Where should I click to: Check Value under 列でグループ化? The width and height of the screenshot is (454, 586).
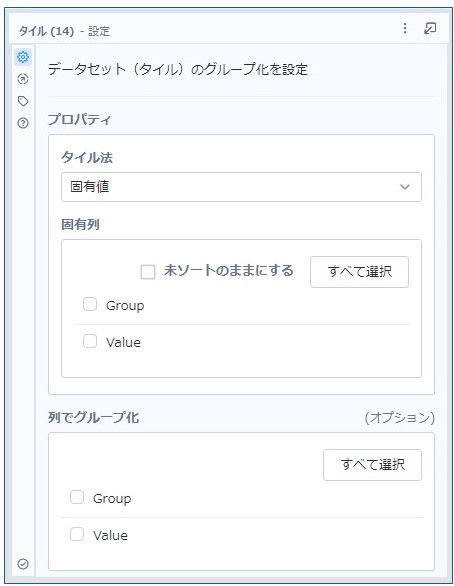77,534
